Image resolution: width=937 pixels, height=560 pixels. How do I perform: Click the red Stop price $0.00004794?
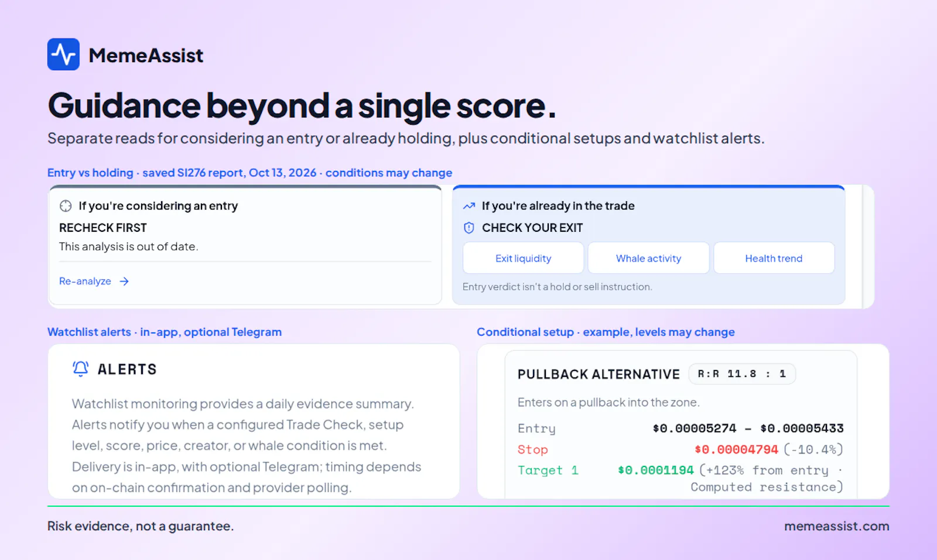736,449
